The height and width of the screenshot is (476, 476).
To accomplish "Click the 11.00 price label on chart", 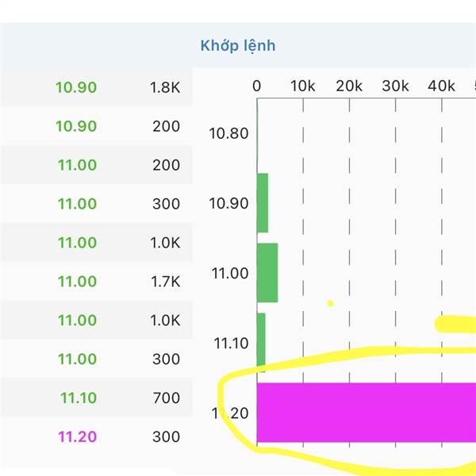I will [x=230, y=273].
